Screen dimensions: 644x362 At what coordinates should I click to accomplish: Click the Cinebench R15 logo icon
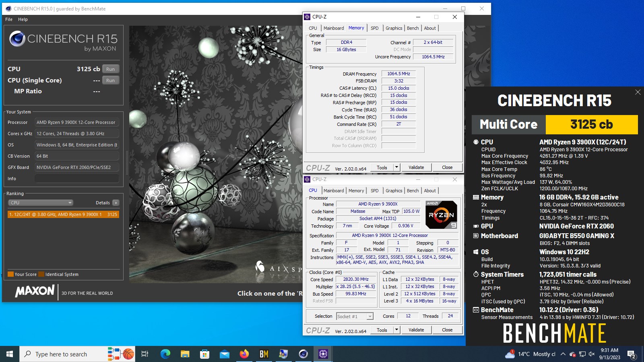(17, 39)
